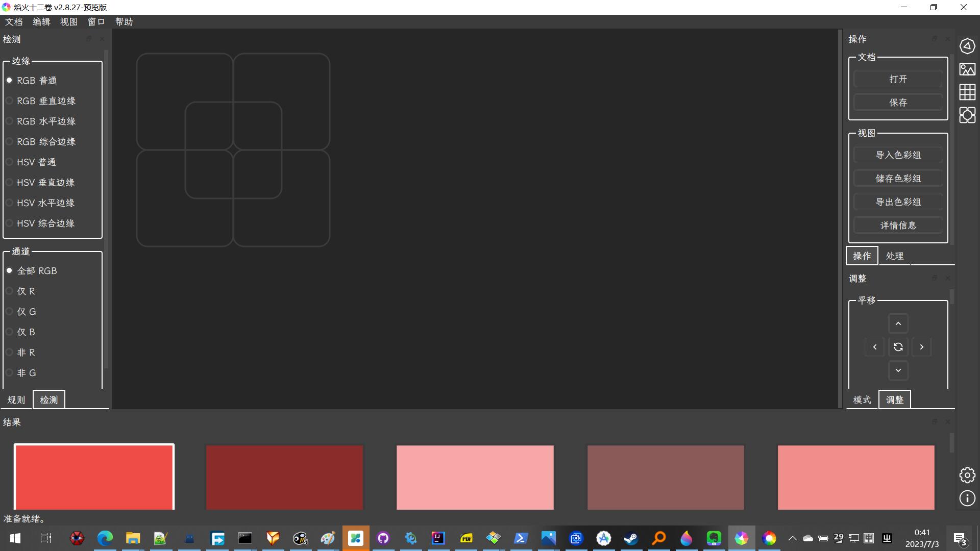Click the info circle icon
This screenshot has width=980, height=551.
(967, 498)
